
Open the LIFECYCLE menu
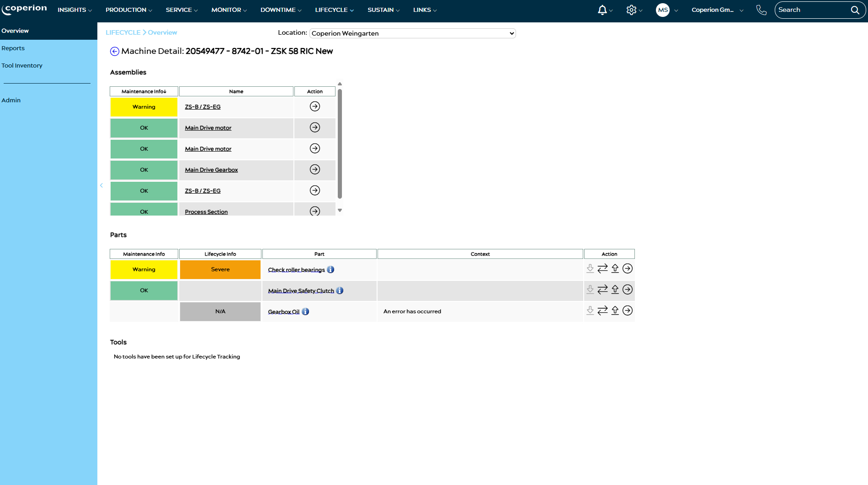tap(334, 10)
